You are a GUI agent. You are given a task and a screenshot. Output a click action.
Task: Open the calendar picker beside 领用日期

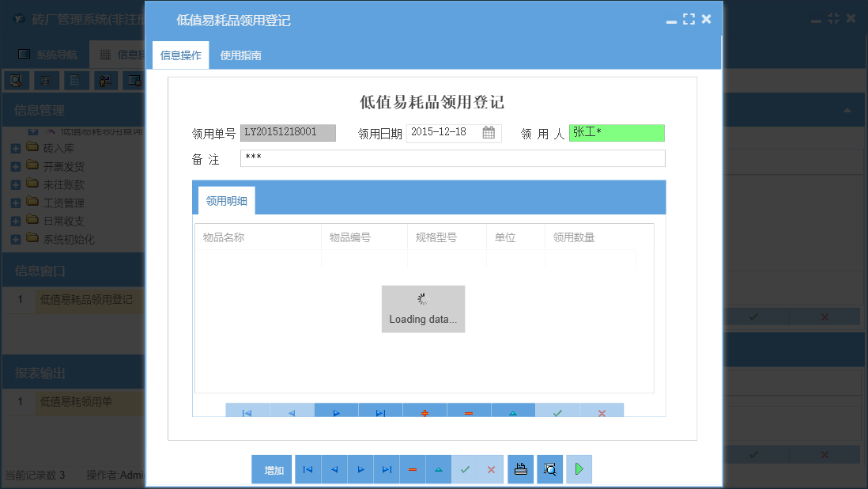pyautogui.click(x=488, y=133)
